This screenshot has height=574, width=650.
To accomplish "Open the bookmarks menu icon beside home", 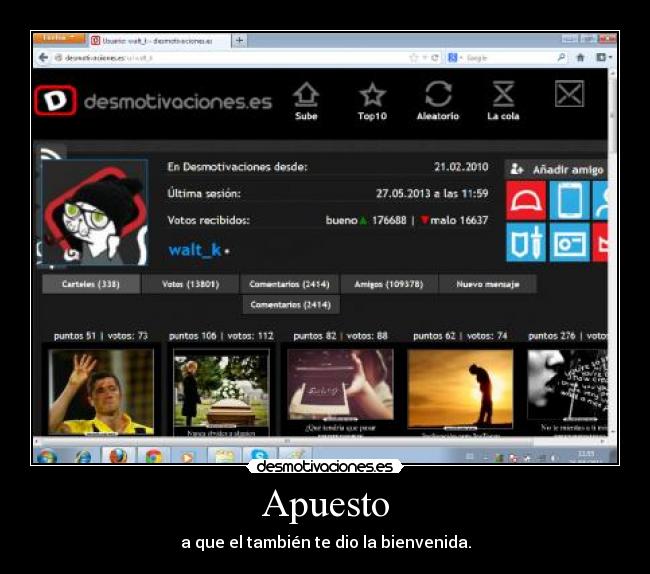I will click(x=603, y=58).
